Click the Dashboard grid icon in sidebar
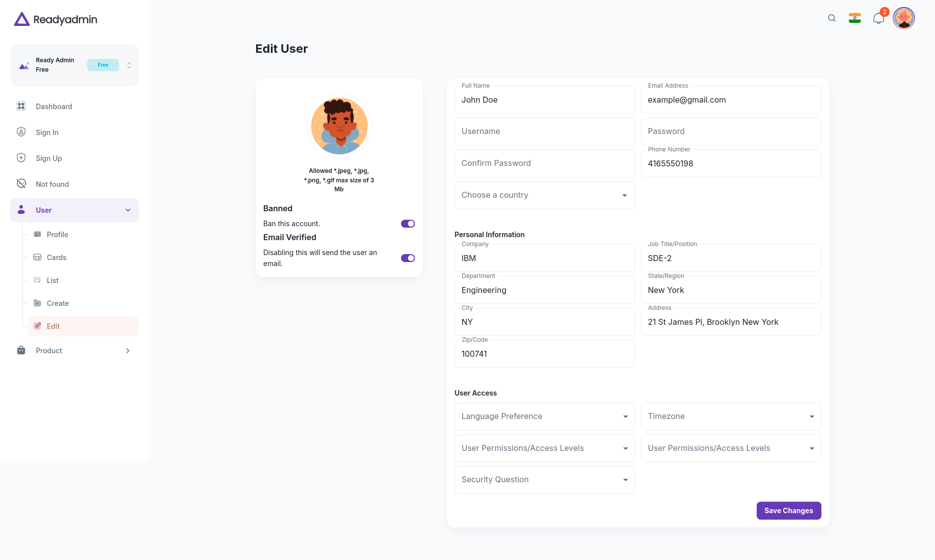935x560 pixels. click(x=21, y=106)
